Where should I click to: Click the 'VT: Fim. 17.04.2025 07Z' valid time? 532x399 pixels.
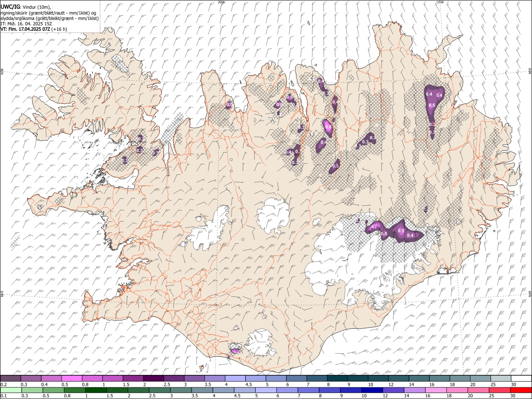[x=25, y=29]
